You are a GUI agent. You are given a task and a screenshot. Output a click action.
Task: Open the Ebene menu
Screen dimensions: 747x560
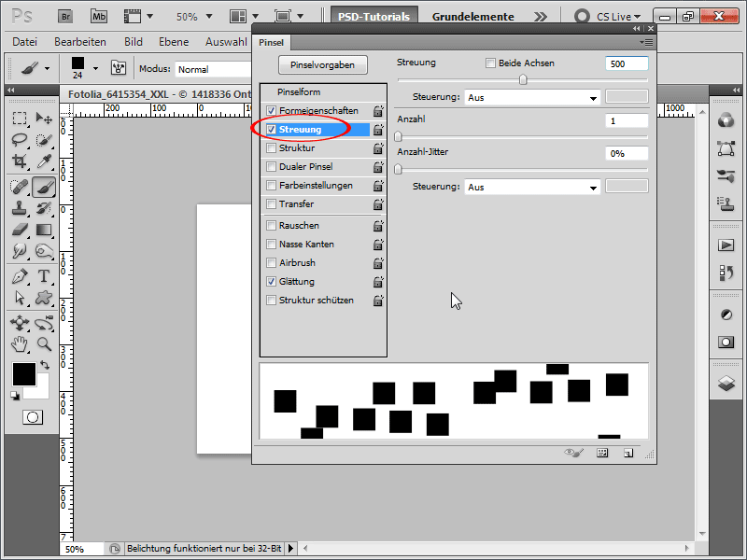(x=174, y=42)
